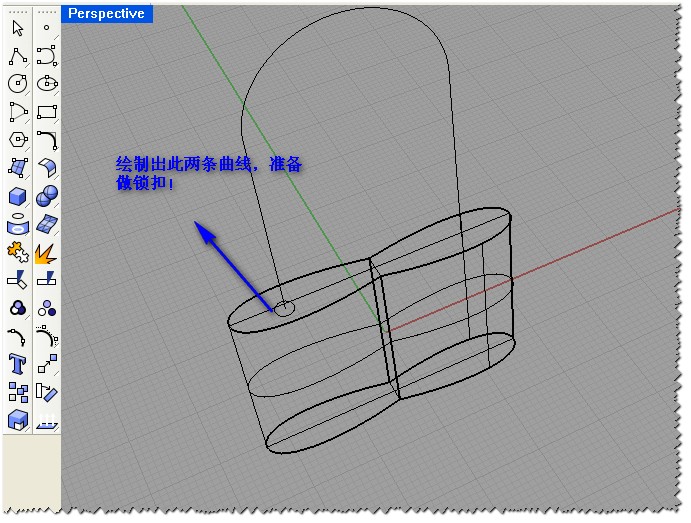The height and width of the screenshot is (523, 691).
Task: Select the Circle tool
Action: [x=18, y=84]
